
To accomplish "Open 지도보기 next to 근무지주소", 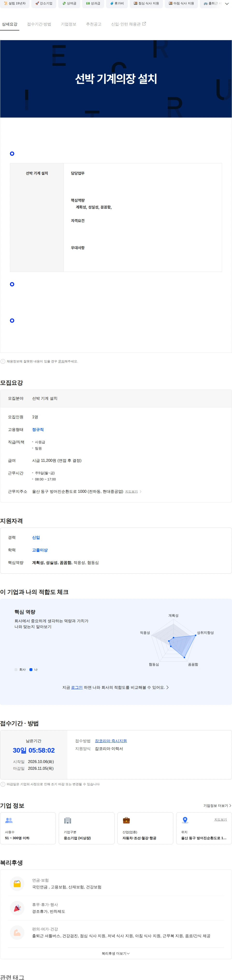I will (131, 492).
